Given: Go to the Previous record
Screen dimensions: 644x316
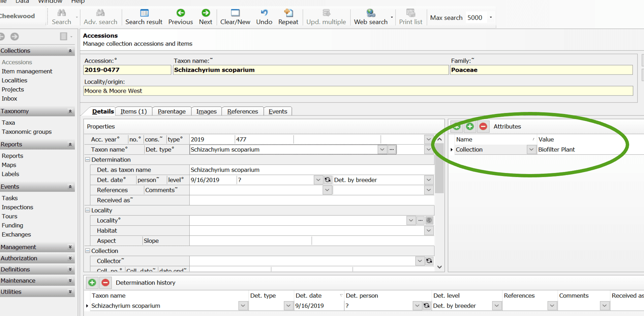Looking at the screenshot, I should tap(181, 17).
